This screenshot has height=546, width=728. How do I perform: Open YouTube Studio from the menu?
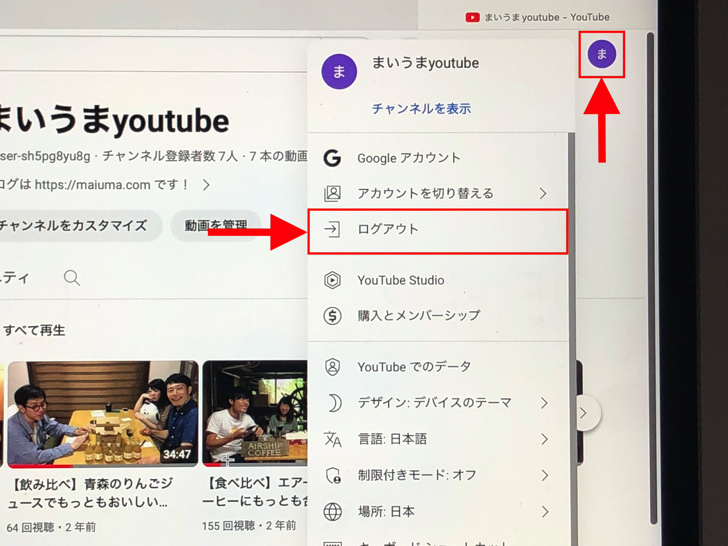(400, 280)
